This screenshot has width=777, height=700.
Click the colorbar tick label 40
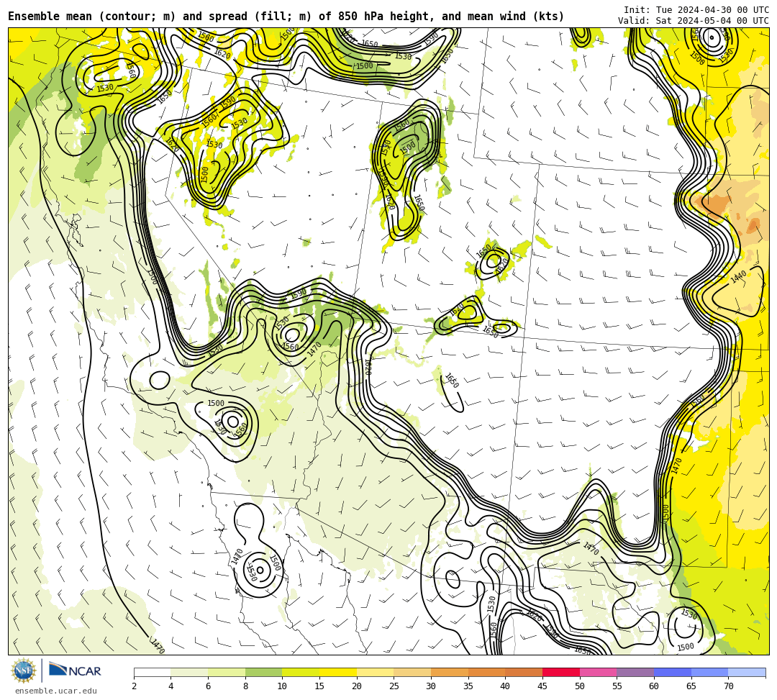(x=506, y=686)
